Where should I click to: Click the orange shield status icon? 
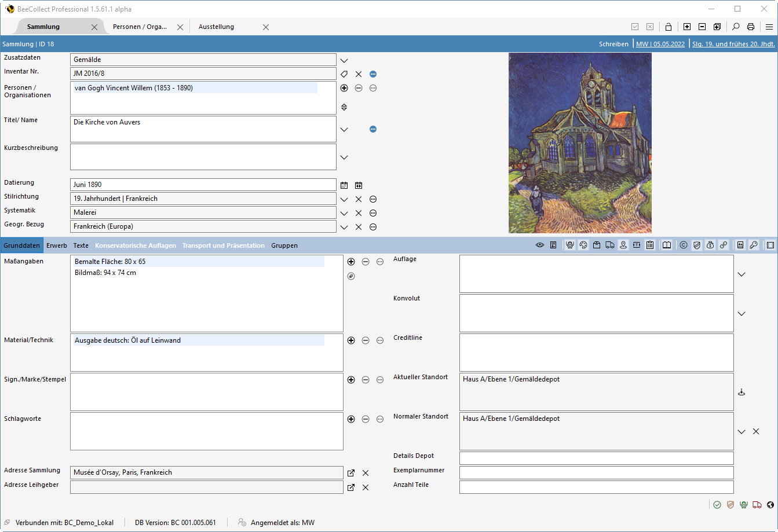pyautogui.click(x=730, y=505)
